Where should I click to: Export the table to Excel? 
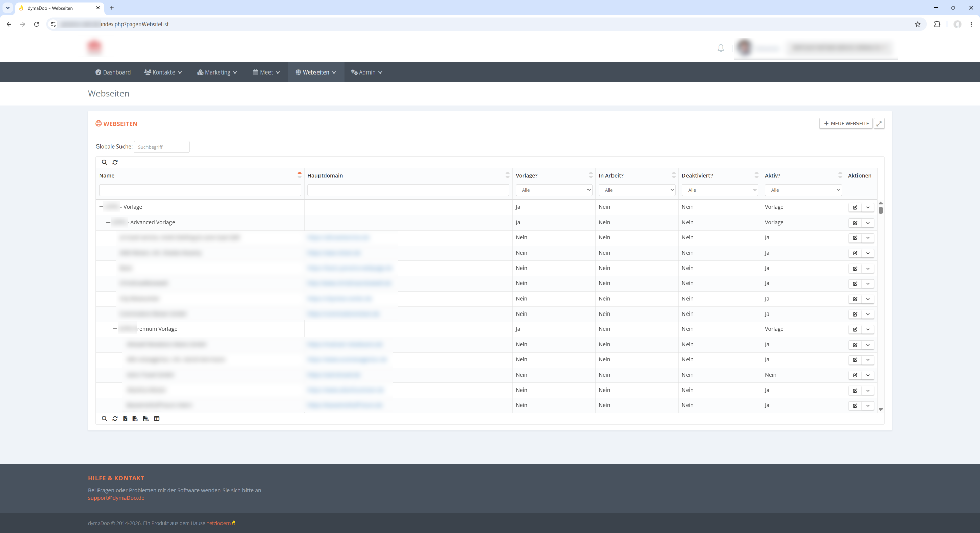pos(125,419)
